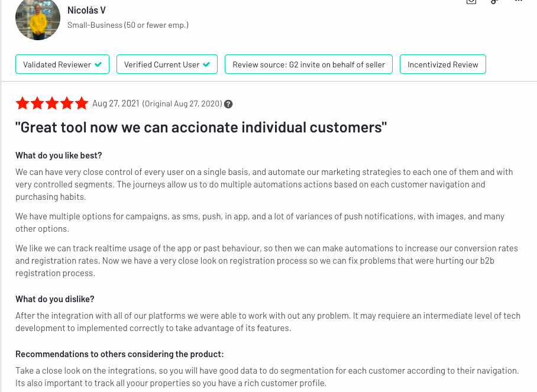Copy the review link with the chain icon
The width and height of the screenshot is (537, 392).
pos(494,1)
